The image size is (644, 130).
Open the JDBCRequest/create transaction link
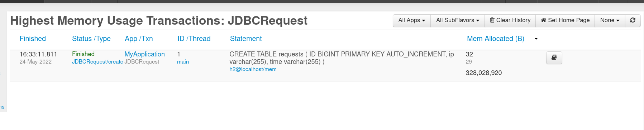click(97, 62)
